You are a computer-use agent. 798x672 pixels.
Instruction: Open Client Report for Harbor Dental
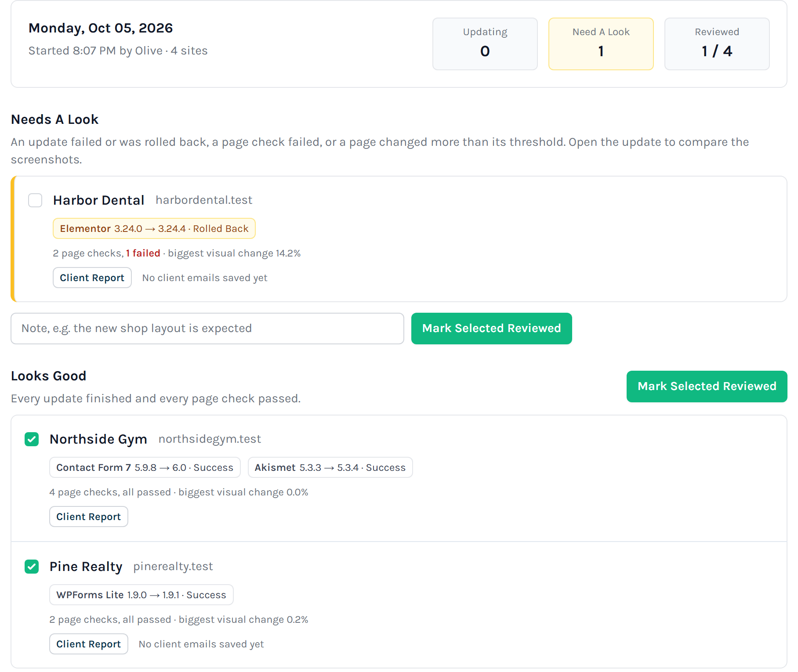click(92, 278)
